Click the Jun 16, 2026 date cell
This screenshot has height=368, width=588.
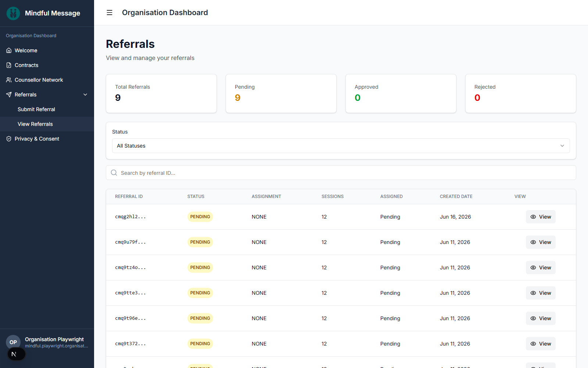point(455,217)
